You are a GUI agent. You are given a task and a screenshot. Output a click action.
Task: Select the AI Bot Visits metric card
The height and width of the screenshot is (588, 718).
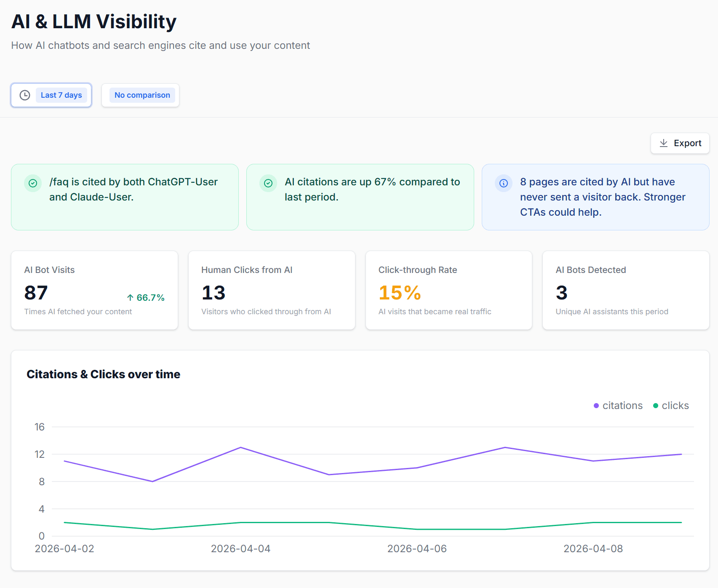[x=94, y=290]
